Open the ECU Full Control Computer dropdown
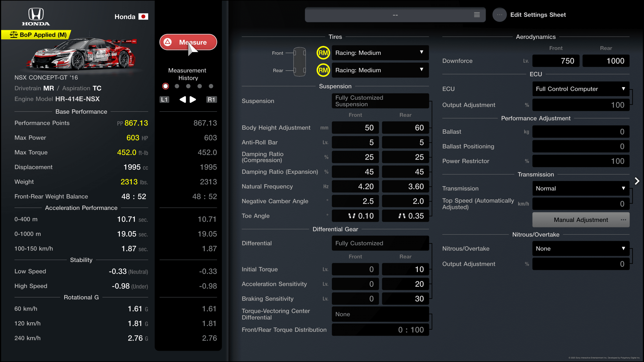This screenshot has width=644, height=362. click(x=581, y=89)
